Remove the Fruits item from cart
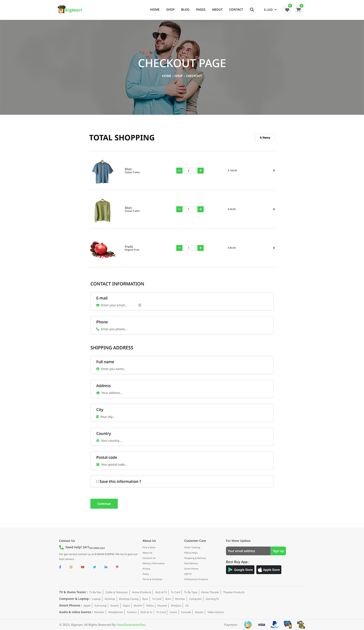The width and height of the screenshot is (364, 630). [274, 248]
